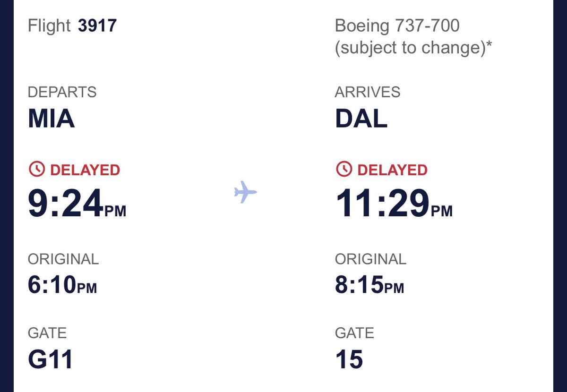Click the original 8:15 PM arrival time
Image resolution: width=567 pixels, height=392 pixels.
(x=369, y=285)
